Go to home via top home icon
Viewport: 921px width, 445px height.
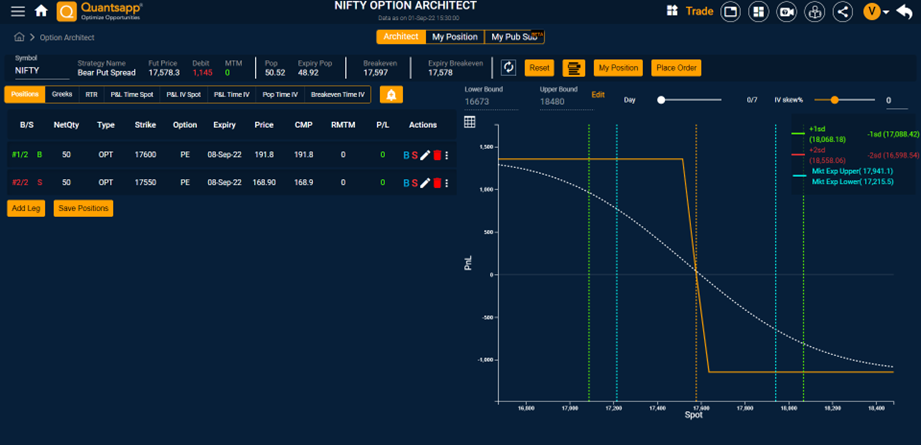point(41,11)
